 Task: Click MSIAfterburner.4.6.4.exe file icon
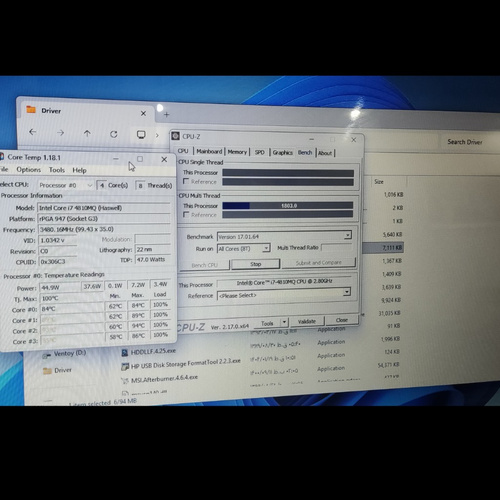(125, 381)
